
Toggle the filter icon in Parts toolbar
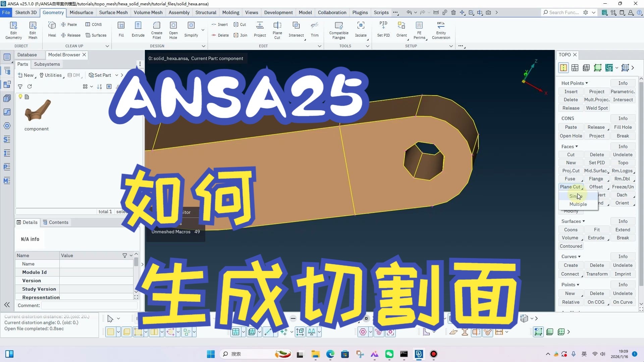20,86
